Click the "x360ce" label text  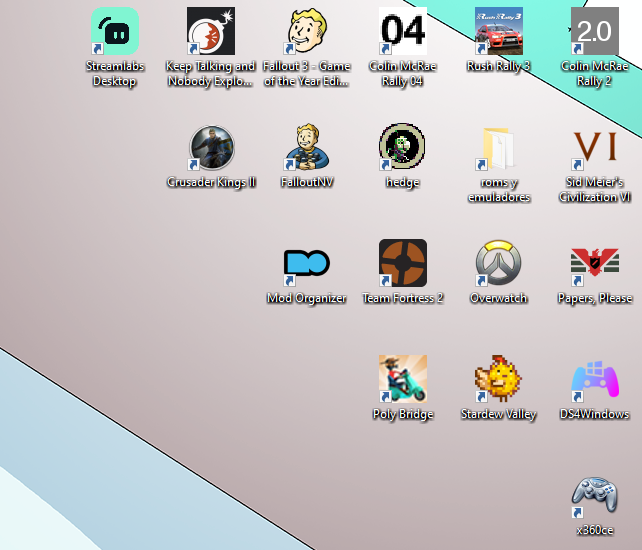coord(595,530)
